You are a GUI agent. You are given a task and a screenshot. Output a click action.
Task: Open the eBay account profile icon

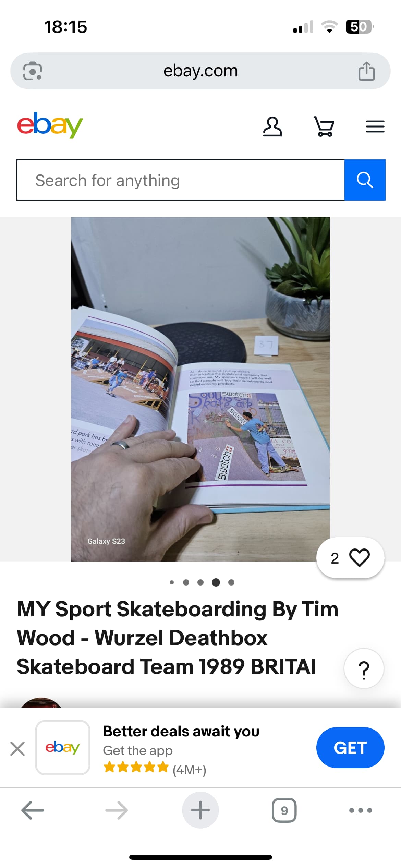[272, 127]
